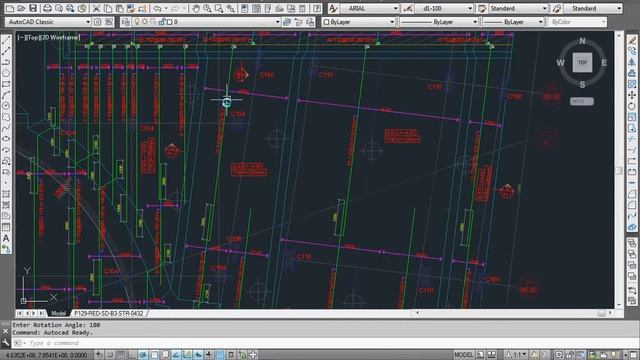
Task: Click the Workspace Settings gear icon
Action: pos(98,22)
